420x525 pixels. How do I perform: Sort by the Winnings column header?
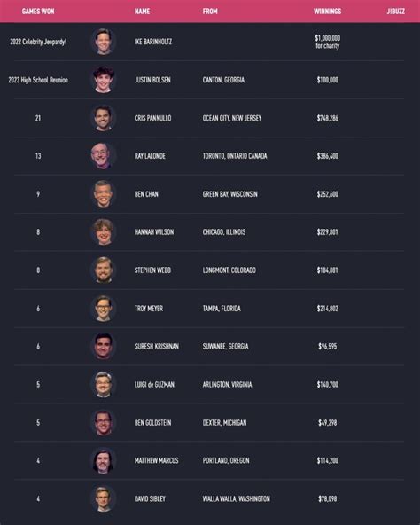tap(327, 12)
